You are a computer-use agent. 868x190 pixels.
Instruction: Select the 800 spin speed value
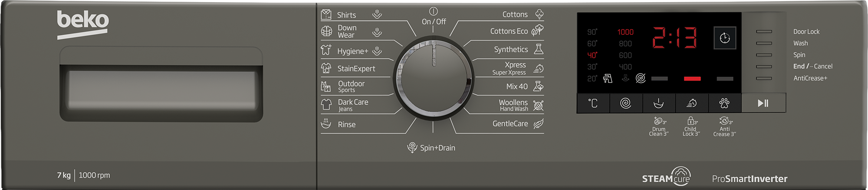[x=625, y=43]
